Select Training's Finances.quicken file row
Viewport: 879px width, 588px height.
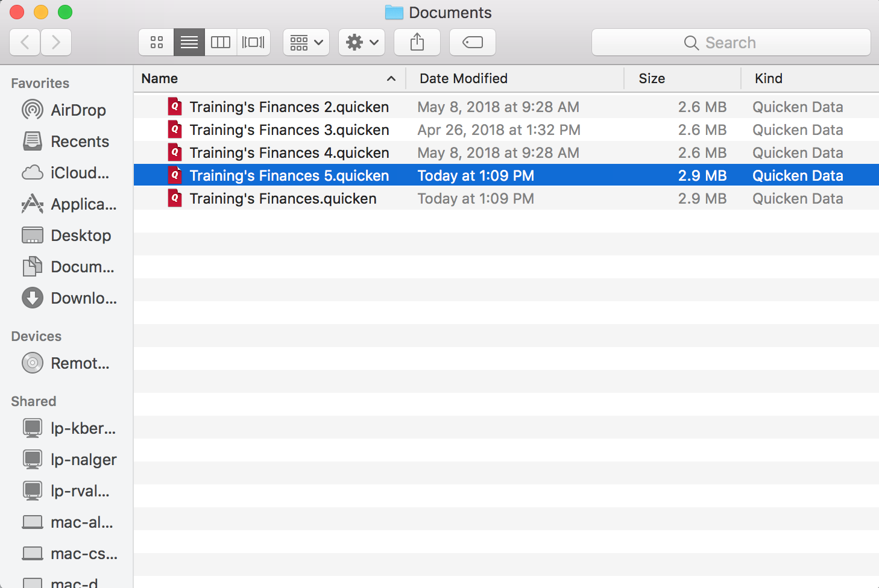click(283, 199)
